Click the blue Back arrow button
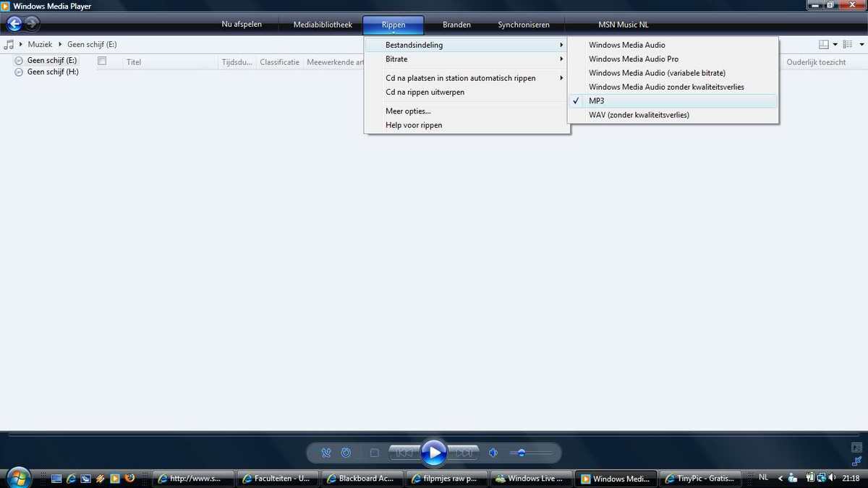This screenshot has height=488, width=868. tap(14, 24)
